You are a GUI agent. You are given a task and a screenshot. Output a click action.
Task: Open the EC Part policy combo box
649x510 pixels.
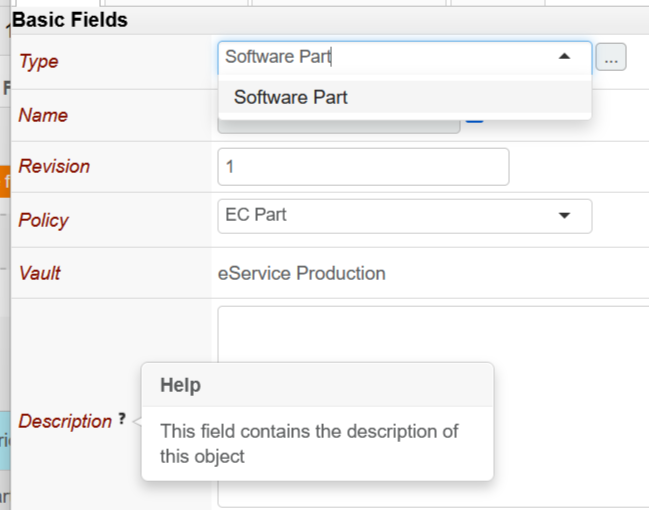tap(390, 216)
